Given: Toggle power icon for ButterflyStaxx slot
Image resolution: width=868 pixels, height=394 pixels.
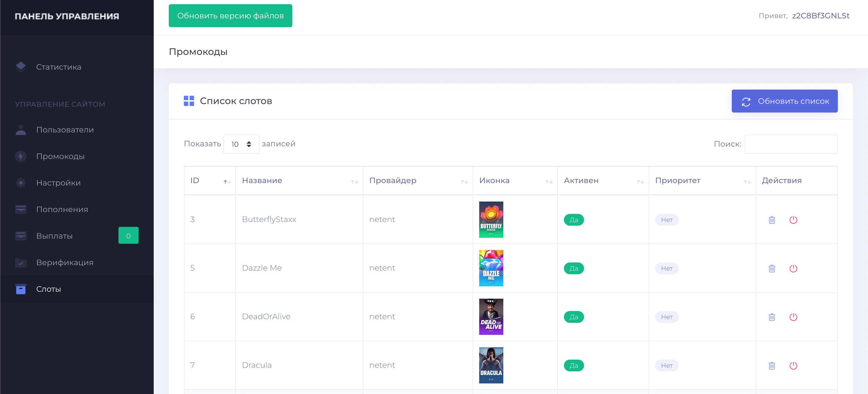Looking at the screenshot, I should pyautogui.click(x=793, y=220).
